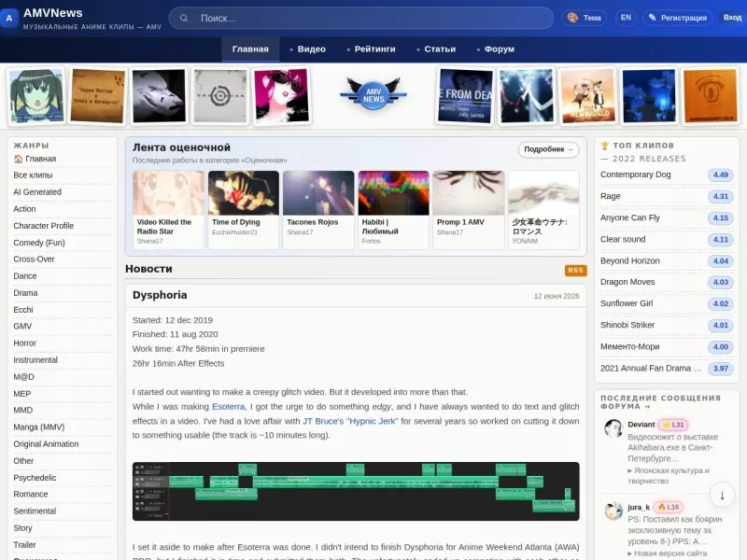Image resolution: width=747 pixels, height=560 pixels.
Task: Open Японская культура и творчество forum section
Action: point(669,476)
